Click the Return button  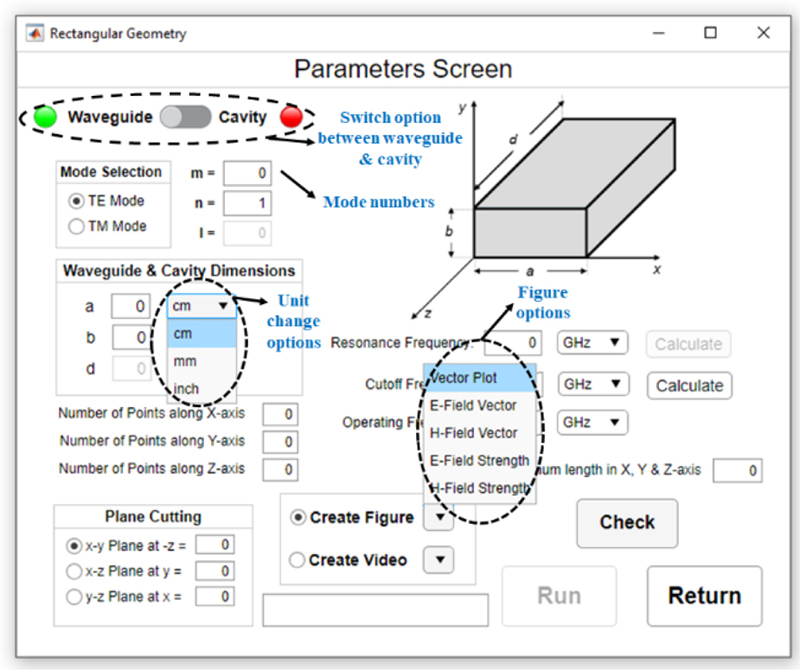[704, 596]
